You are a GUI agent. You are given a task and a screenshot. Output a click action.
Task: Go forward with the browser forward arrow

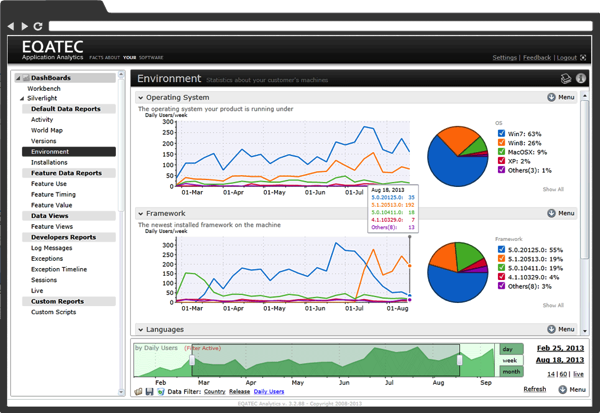coord(24,26)
